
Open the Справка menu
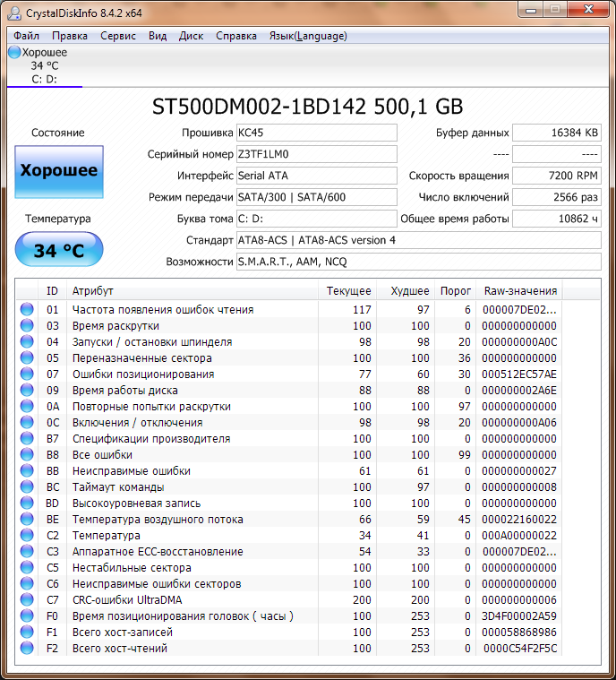coord(236,36)
